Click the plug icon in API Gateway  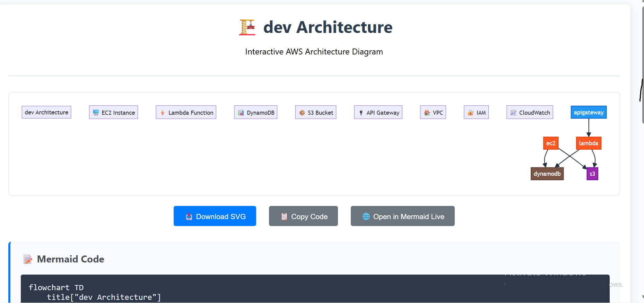click(361, 113)
